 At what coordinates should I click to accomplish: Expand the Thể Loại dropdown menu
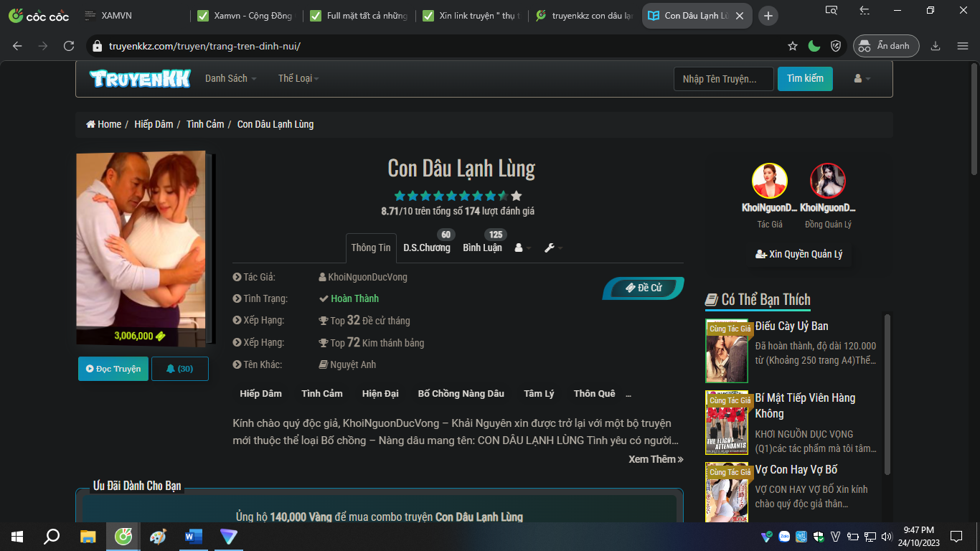298,79
